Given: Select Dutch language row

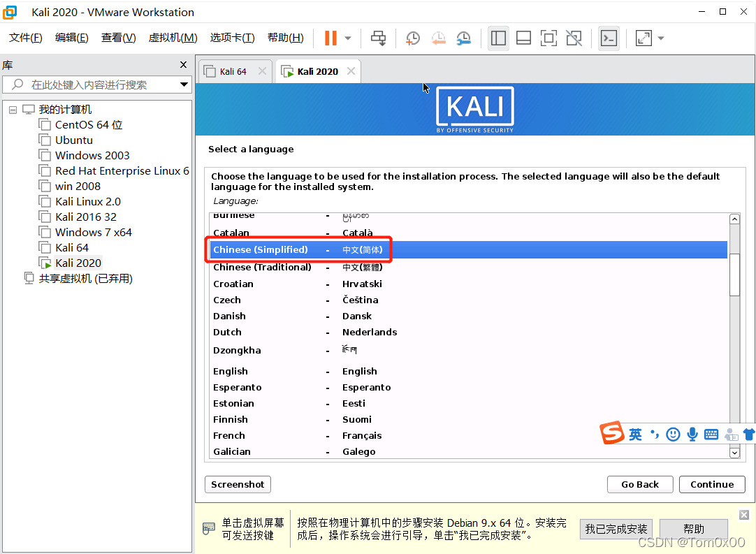Looking at the screenshot, I should click(468, 333).
